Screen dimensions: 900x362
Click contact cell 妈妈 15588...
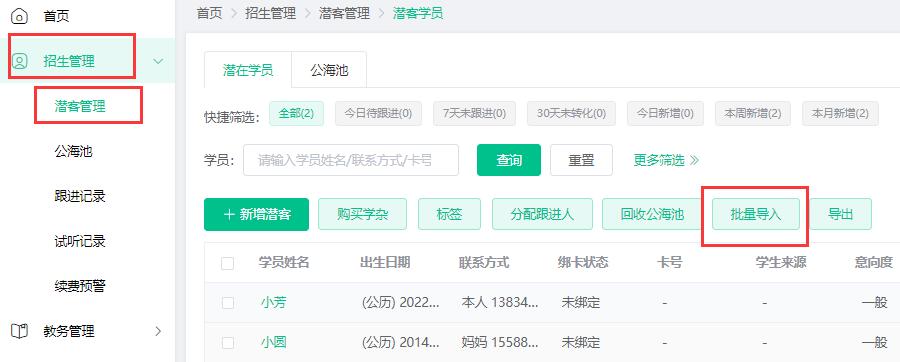tap(500, 342)
